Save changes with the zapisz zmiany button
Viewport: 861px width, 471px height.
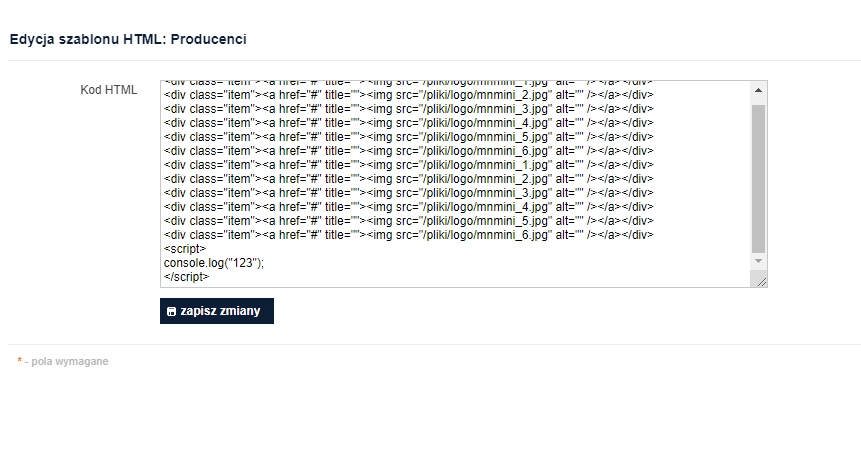pyautogui.click(x=217, y=311)
